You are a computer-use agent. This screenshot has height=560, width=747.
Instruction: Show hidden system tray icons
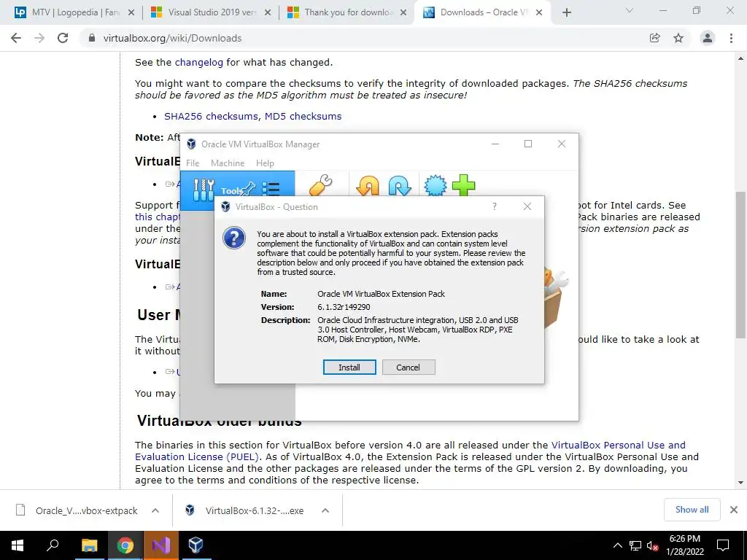617,545
